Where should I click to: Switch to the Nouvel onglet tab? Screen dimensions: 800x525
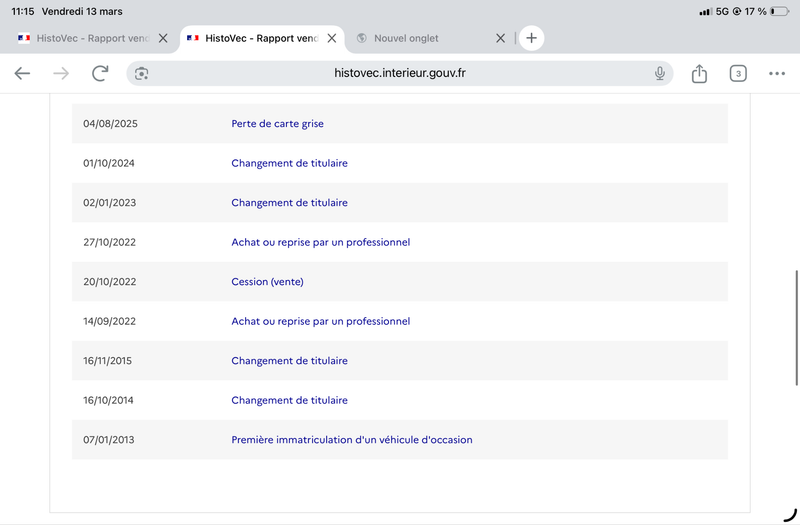point(406,38)
